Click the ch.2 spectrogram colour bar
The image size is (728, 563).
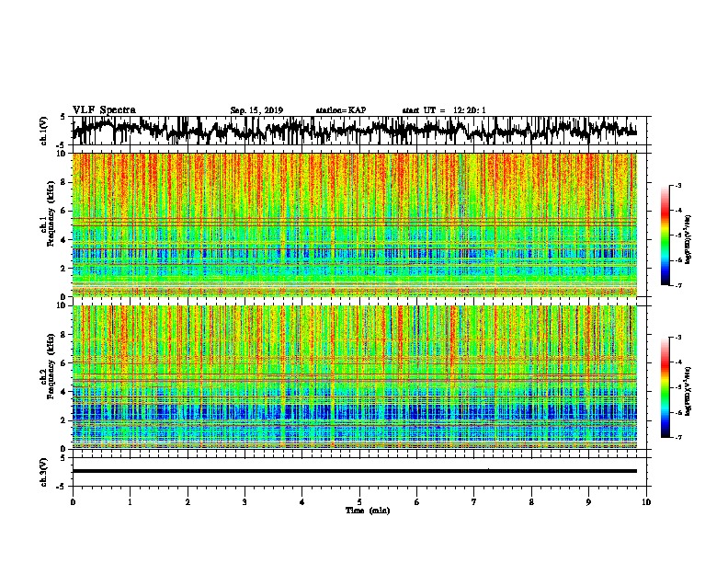pyautogui.click(x=665, y=387)
